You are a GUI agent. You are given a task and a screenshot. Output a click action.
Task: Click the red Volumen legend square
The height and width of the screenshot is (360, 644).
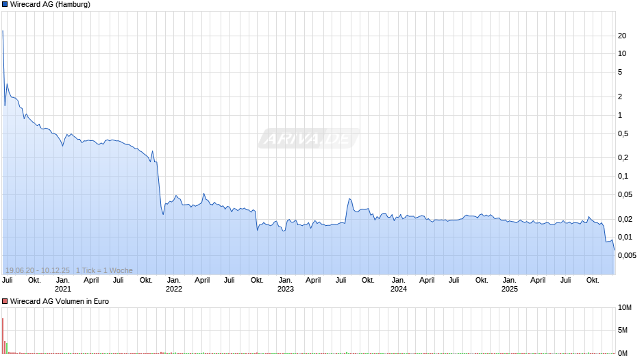coord(5,301)
